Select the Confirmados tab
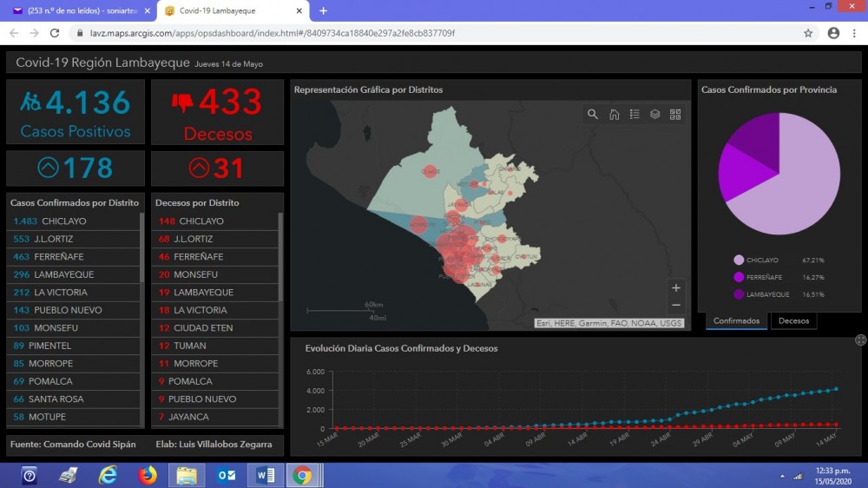 (x=736, y=321)
